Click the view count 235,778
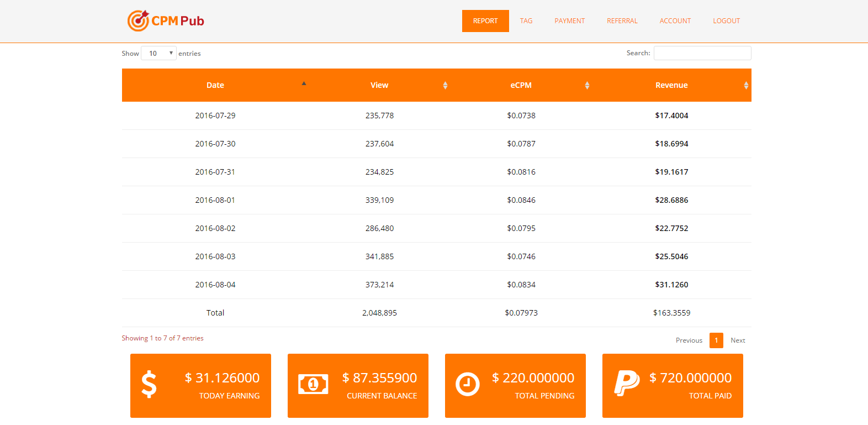The width and height of the screenshot is (868, 425). [379, 116]
